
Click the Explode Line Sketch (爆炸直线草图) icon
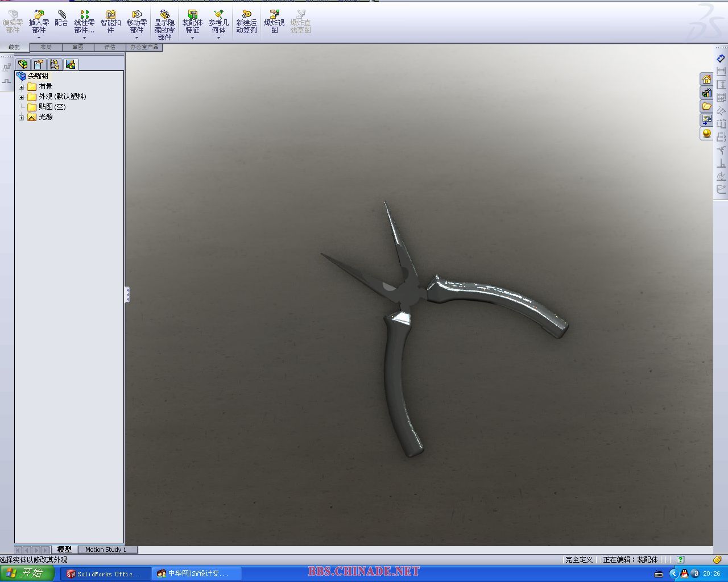click(300, 21)
